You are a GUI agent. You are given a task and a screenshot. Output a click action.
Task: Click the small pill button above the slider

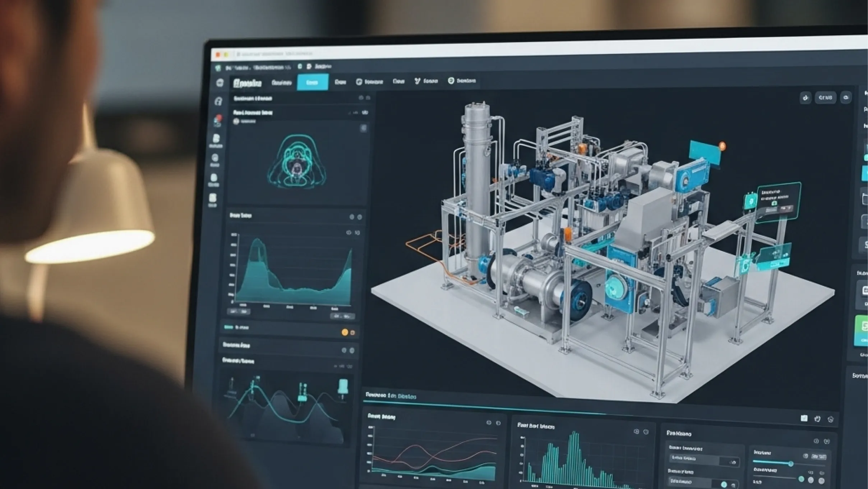click(x=819, y=457)
